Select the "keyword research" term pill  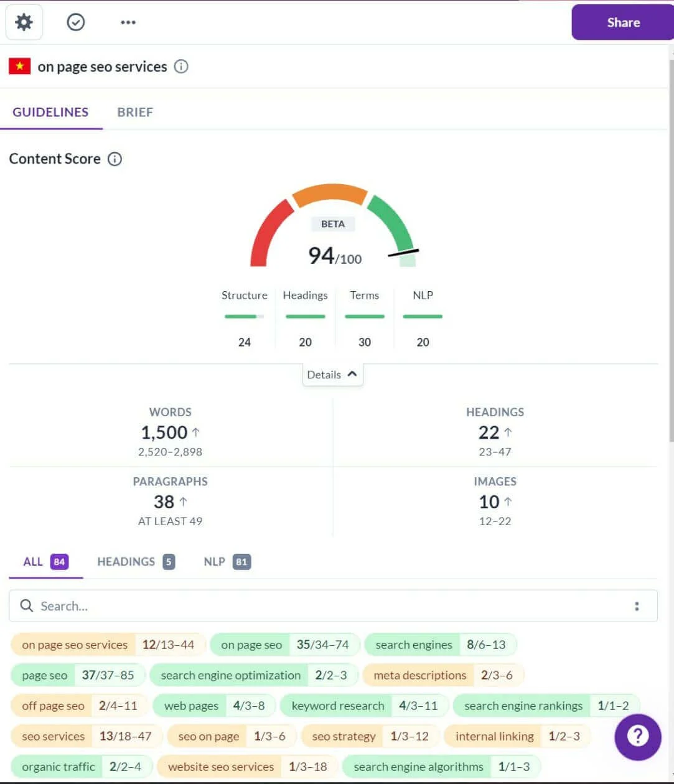point(337,706)
